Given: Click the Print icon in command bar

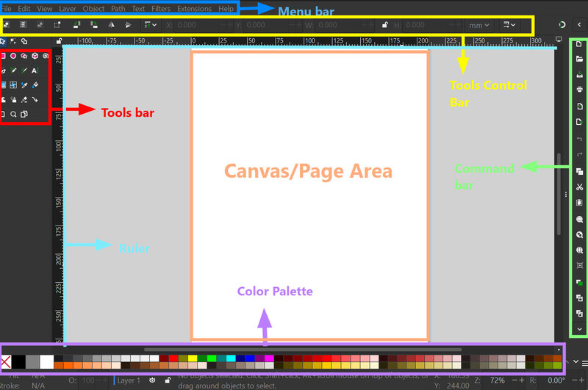Looking at the screenshot, I should [579, 90].
